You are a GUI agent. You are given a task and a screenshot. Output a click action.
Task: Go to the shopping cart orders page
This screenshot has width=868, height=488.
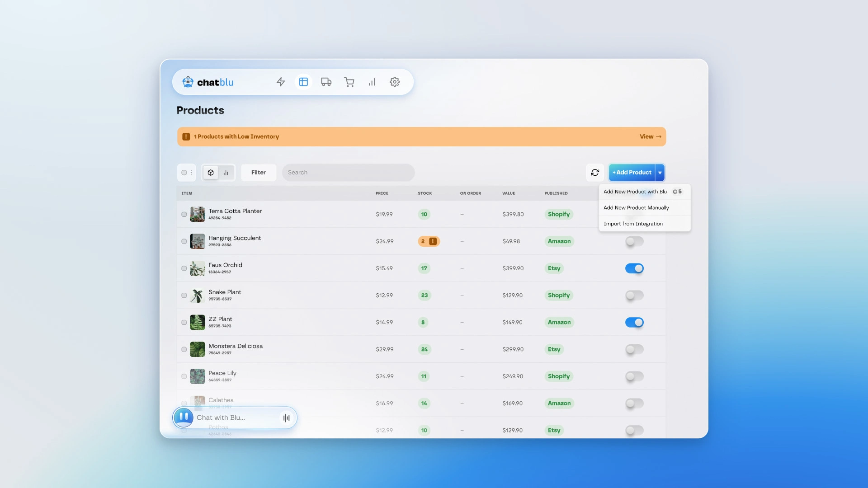pyautogui.click(x=349, y=82)
